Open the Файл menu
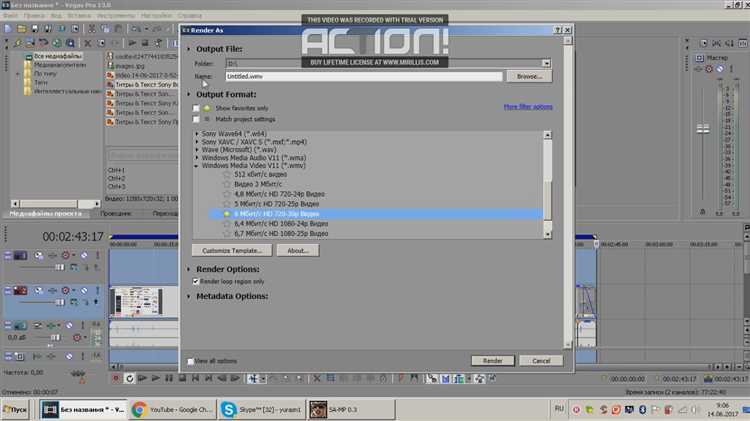750x421 pixels. (10, 15)
